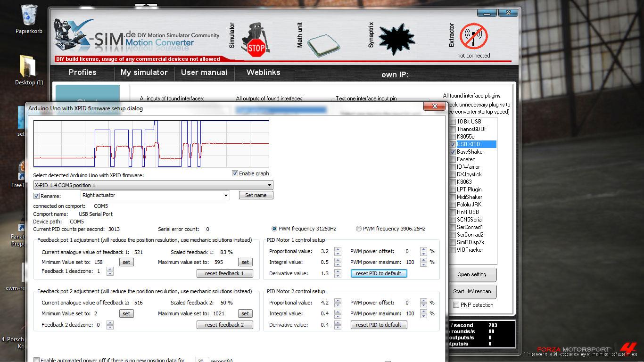The image size is (644, 362).
Task: Uncheck the BassShaker plugin checkbox
Action: tap(453, 152)
